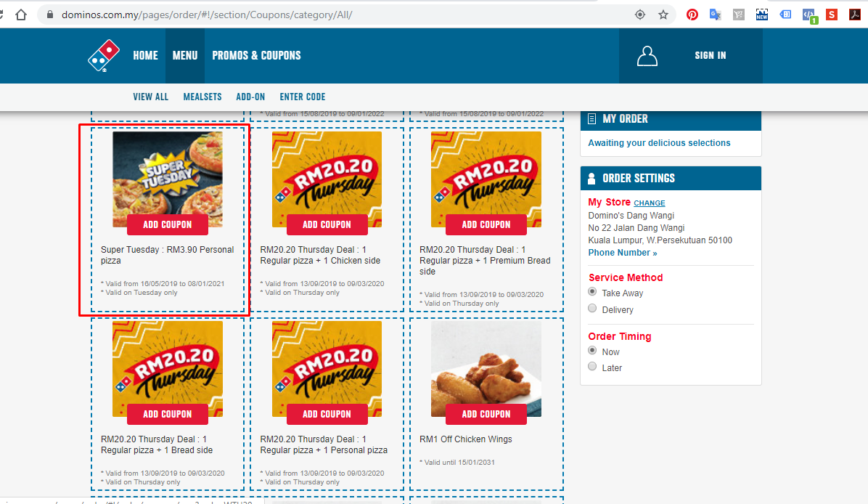Add Super Tuesday personal pizza coupon

click(x=168, y=225)
